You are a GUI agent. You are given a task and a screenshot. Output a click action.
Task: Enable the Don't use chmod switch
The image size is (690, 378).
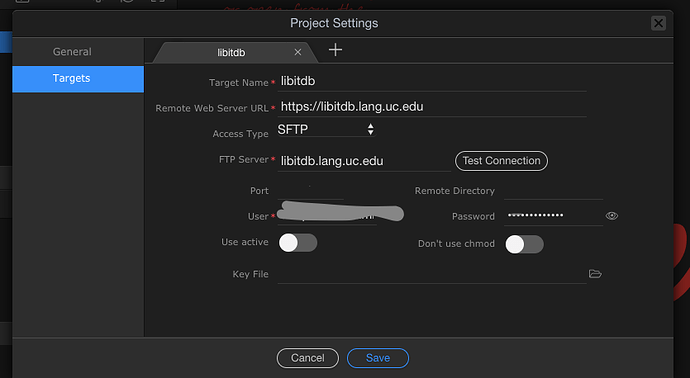[524, 244]
